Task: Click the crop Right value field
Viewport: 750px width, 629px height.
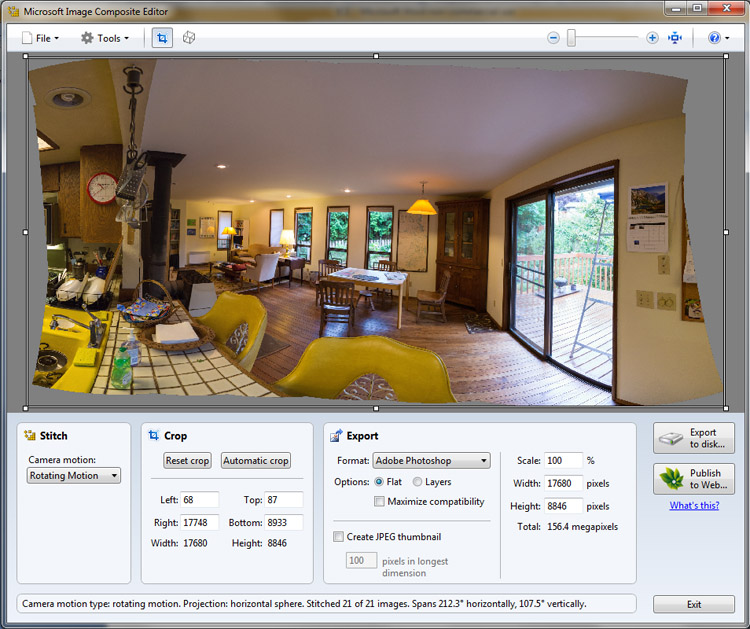Action: [199, 522]
